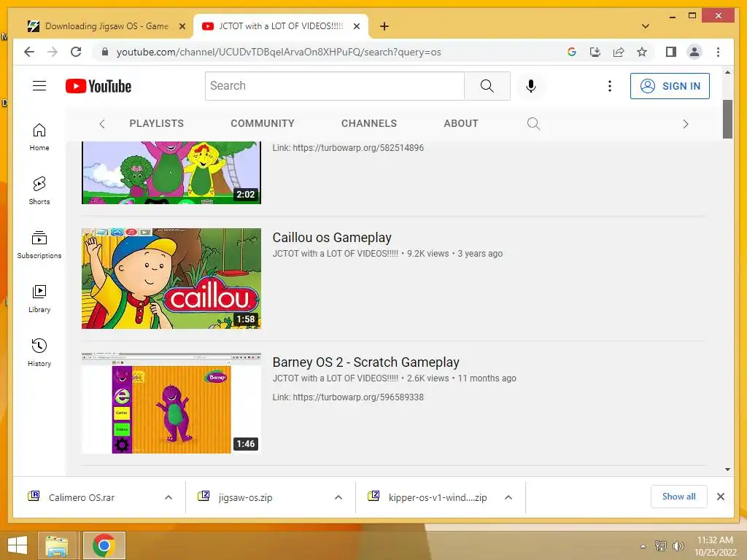
Task: Click the search magnifier button
Action: [487, 86]
